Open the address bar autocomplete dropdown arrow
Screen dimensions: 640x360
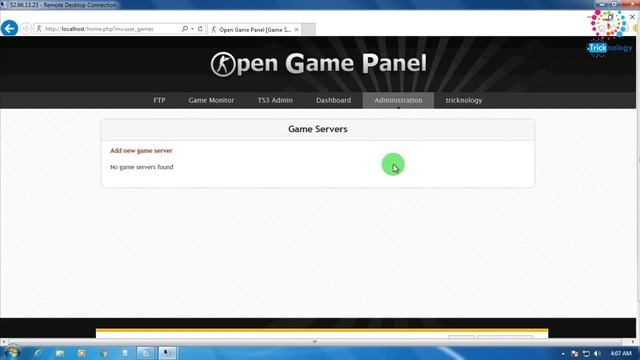[x=192, y=29]
